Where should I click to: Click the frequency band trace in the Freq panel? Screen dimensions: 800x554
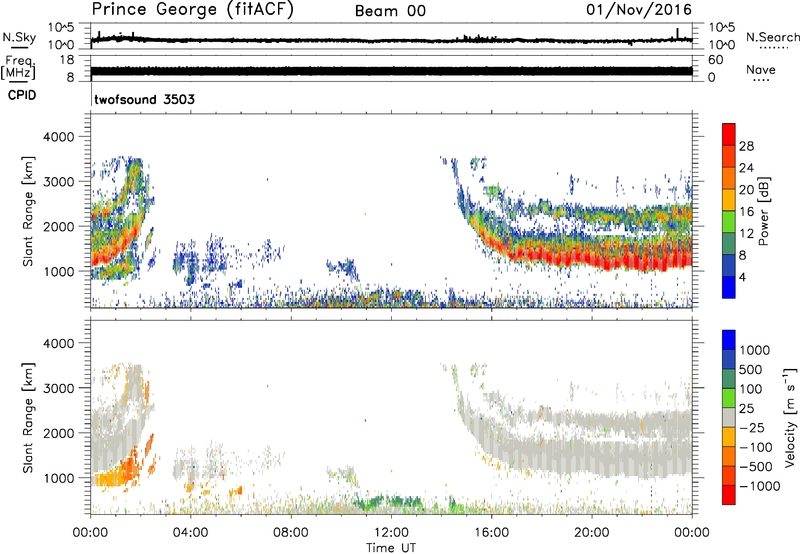coord(391,71)
